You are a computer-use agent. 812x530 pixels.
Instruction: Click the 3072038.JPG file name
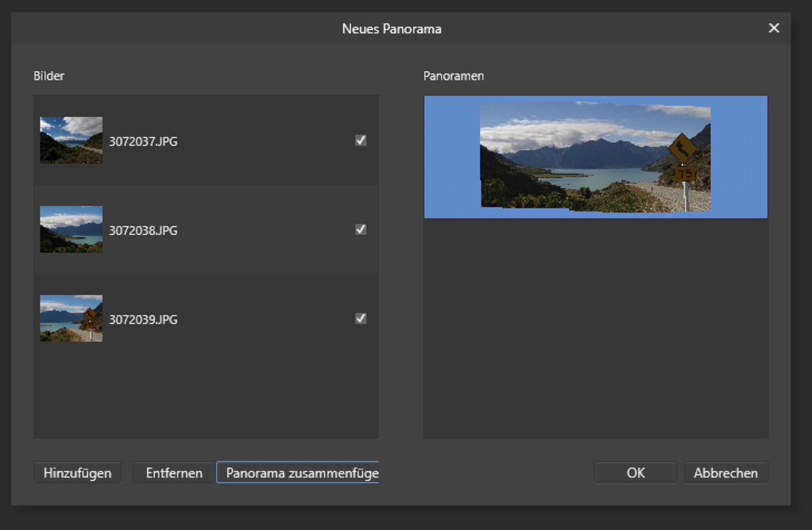(x=143, y=231)
